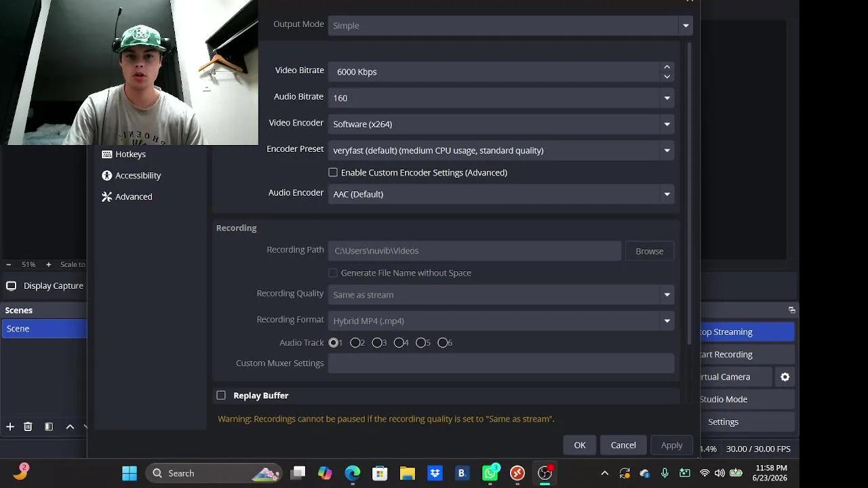This screenshot has height=488, width=868.
Task: Add a new scene with the plus icon
Action: (10, 426)
